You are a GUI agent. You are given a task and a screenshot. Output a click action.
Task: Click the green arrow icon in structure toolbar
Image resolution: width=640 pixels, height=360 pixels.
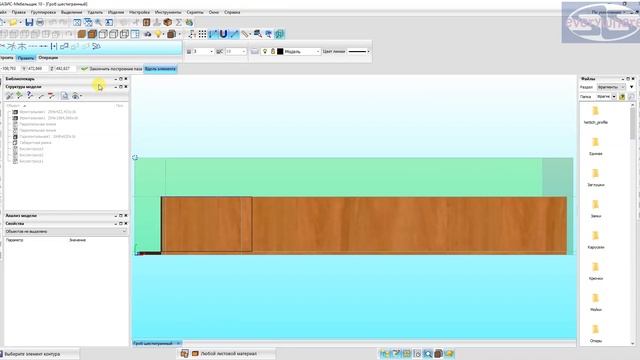[x=19, y=96]
